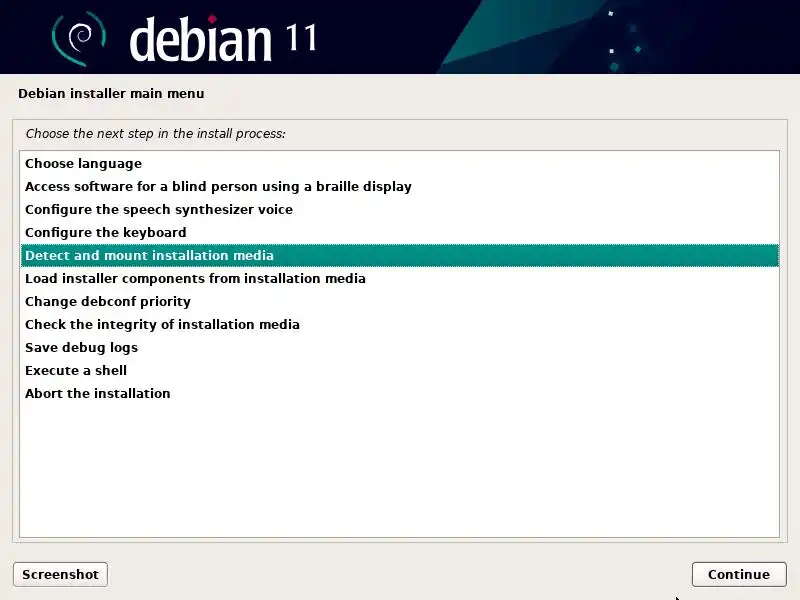Choose Save debug logs option

(x=400, y=347)
